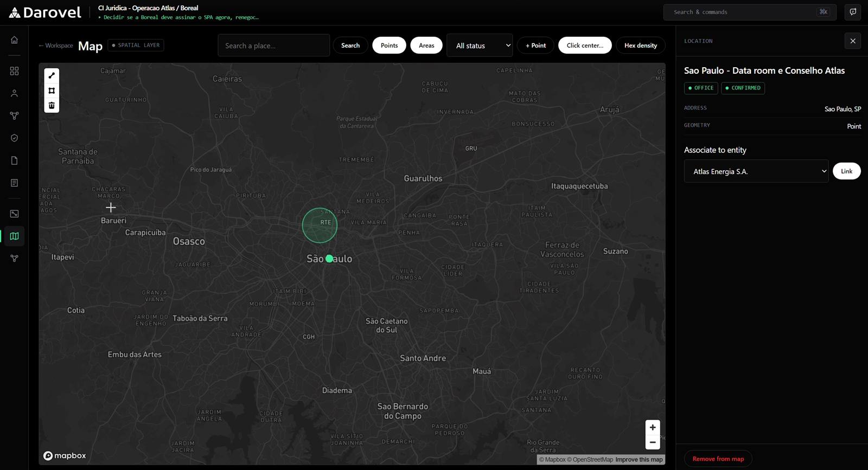The width and height of the screenshot is (868, 470).
Task: Toggle Hex density view
Action: [x=640, y=46]
